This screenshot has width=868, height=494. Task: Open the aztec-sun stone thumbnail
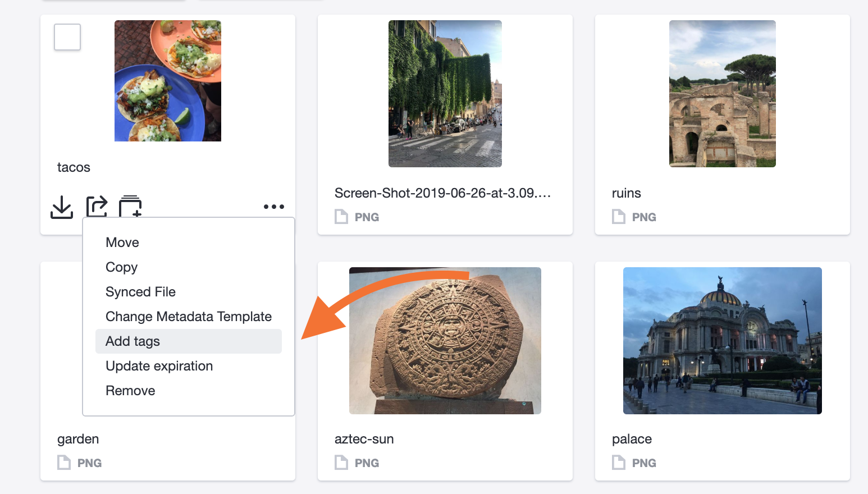point(445,341)
